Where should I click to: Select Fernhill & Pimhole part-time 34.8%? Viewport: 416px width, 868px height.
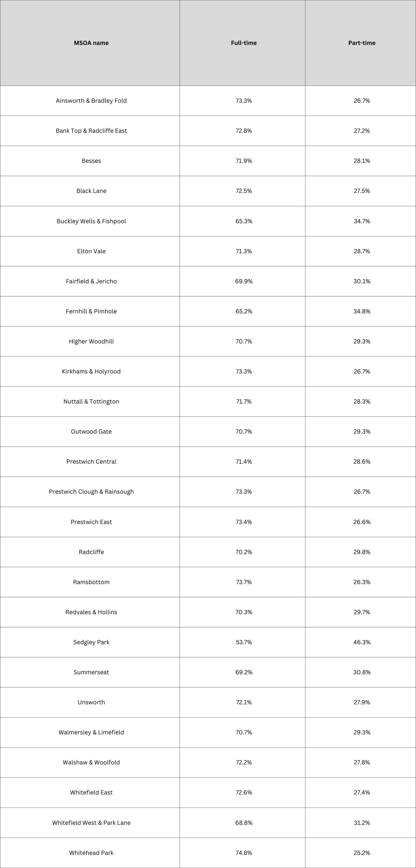point(362,311)
